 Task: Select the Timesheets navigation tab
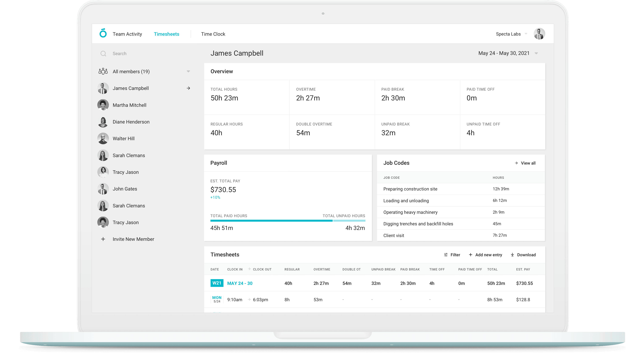[x=167, y=34]
